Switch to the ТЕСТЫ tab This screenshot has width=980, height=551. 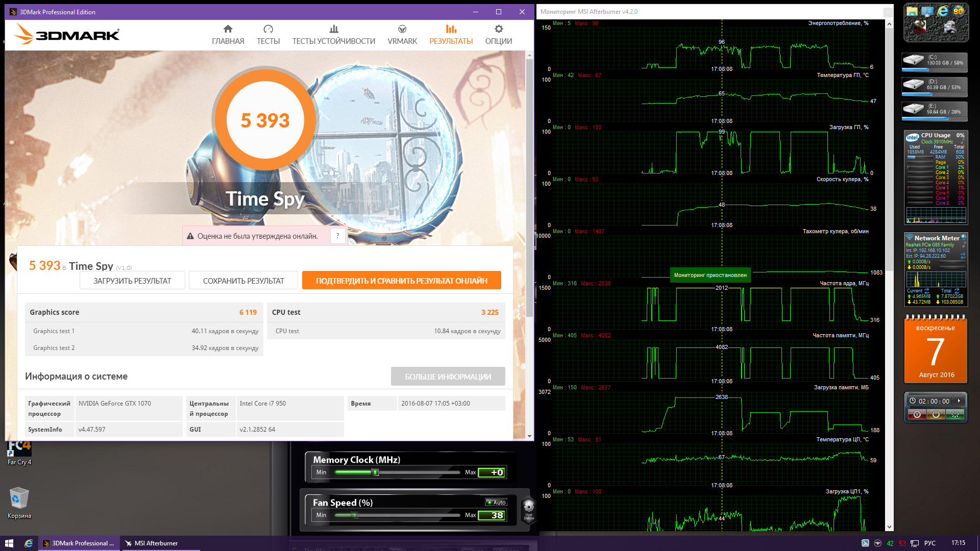[268, 35]
